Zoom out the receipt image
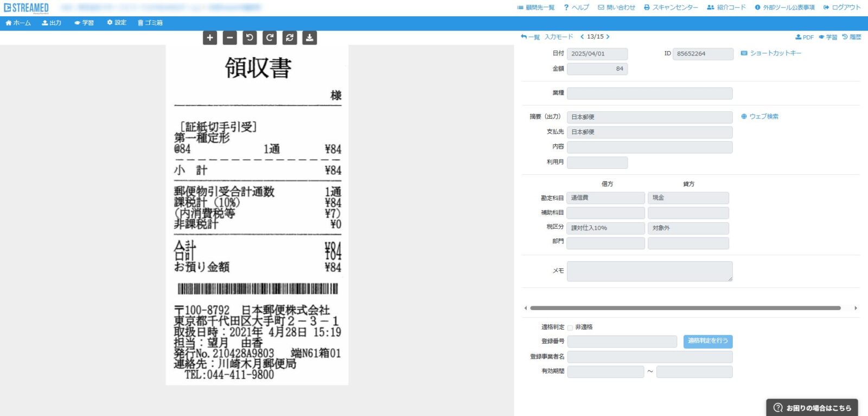 (x=230, y=37)
